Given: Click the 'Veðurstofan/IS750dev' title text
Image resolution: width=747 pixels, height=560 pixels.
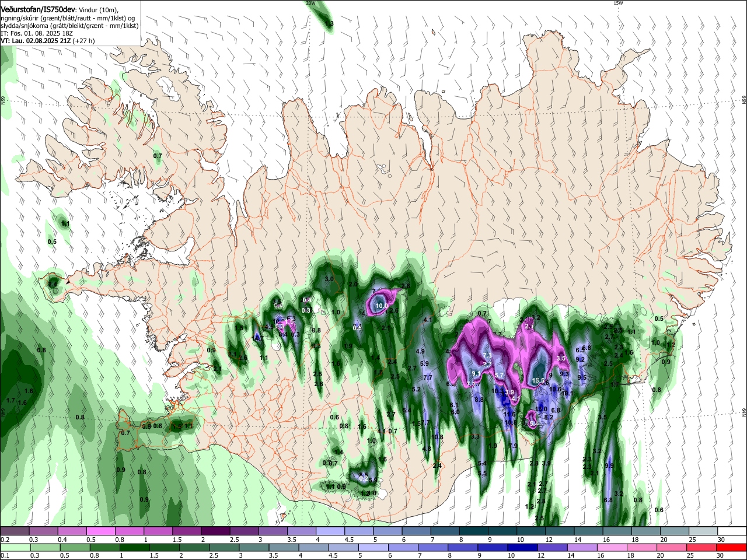Looking at the screenshot, I should 37,9.
